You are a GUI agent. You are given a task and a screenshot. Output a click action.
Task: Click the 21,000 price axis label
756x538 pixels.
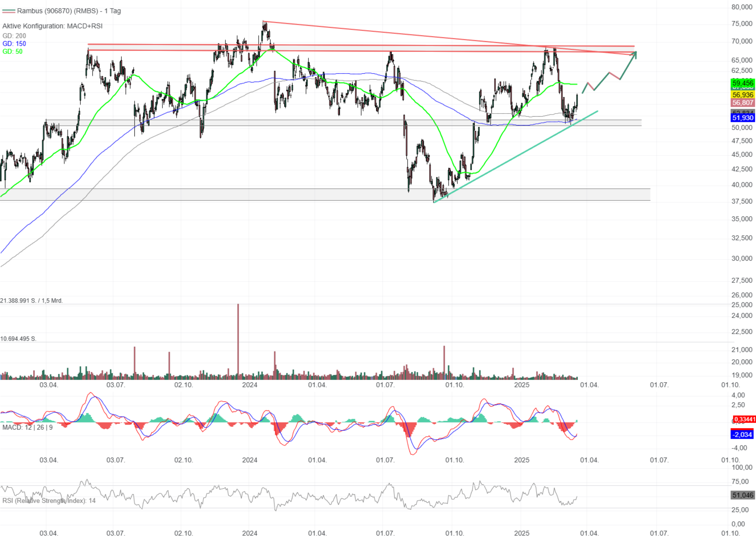742,350
